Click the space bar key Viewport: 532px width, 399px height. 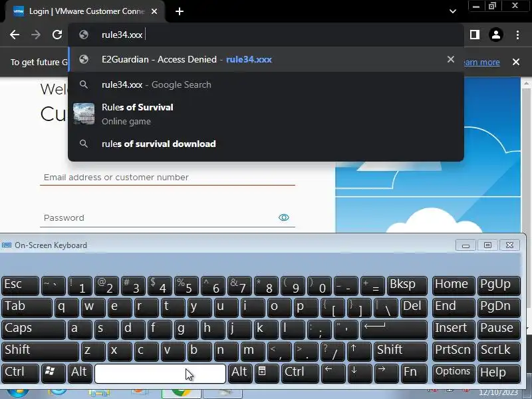(160, 373)
